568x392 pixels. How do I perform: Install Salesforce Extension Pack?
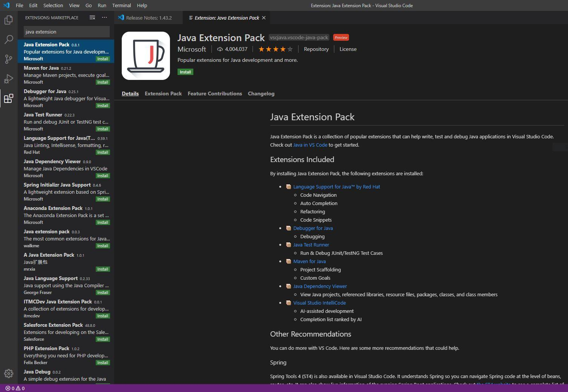pos(103,339)
